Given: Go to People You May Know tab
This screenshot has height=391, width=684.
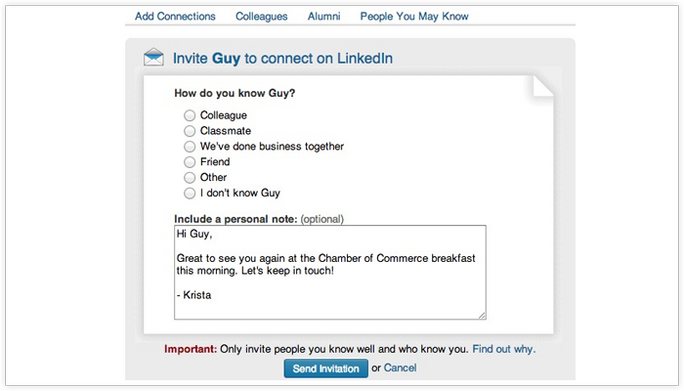Looking at the screenshot, I should 414,17.
